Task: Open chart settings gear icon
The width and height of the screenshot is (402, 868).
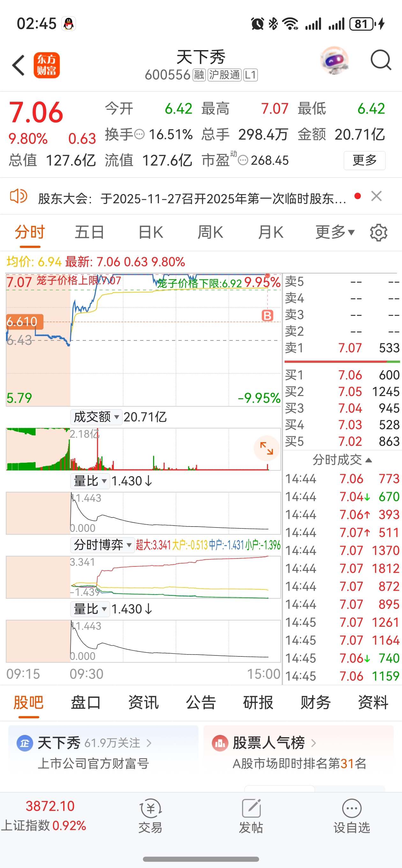Action: pyautogui.click(x=378, y=233)
